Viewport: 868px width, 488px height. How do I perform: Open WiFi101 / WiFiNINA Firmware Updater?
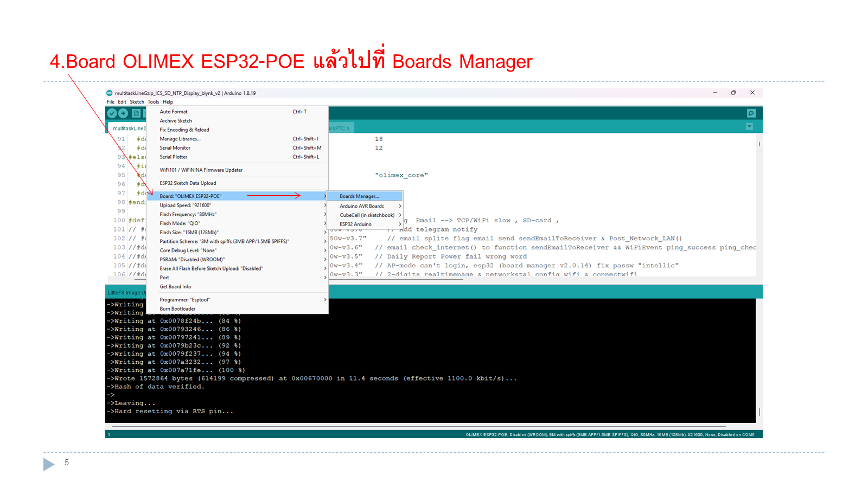click(238, 170)
